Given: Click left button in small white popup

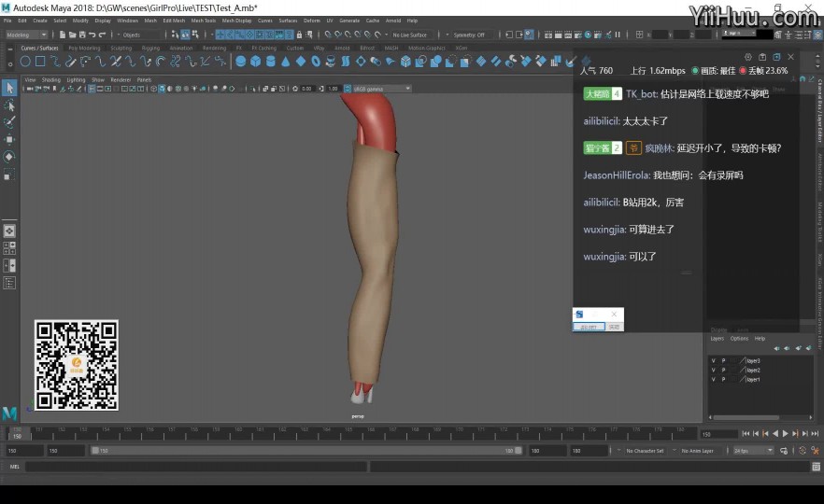Looking at the screenshot, I should pos(588,327).
